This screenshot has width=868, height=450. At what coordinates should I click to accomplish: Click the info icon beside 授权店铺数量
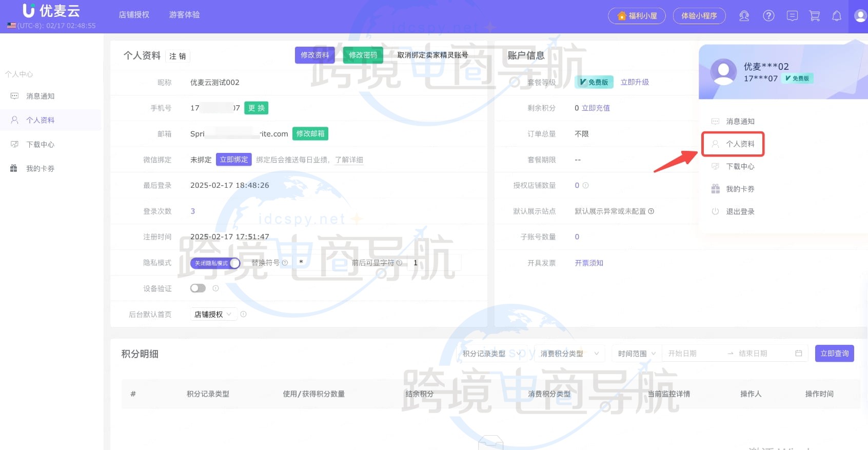[585, 185]
